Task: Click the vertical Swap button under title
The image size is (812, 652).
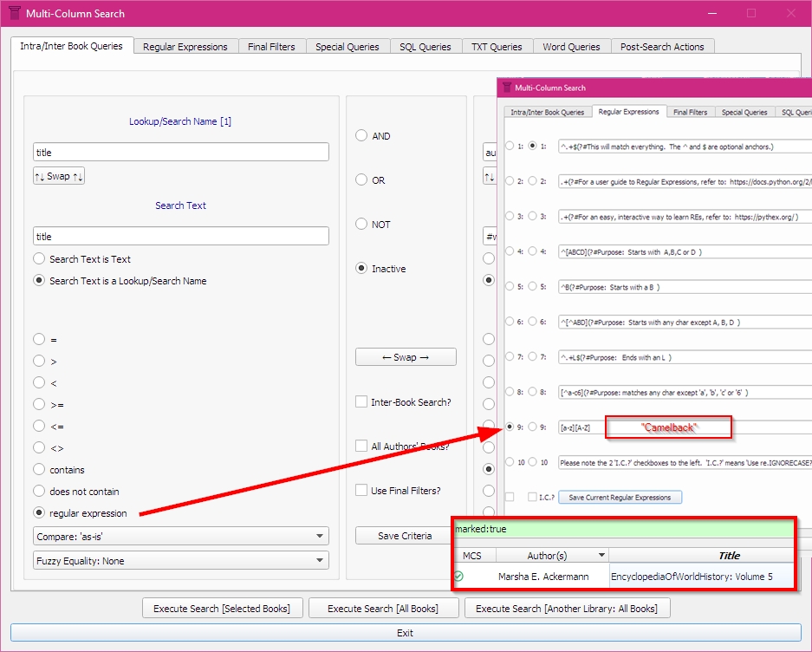Action: point(59,176)
